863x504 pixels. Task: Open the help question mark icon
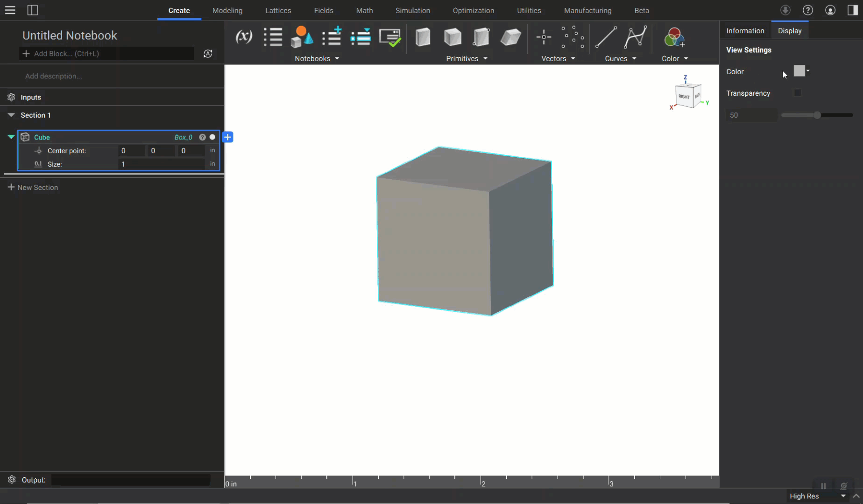click(x=808, y=10)
